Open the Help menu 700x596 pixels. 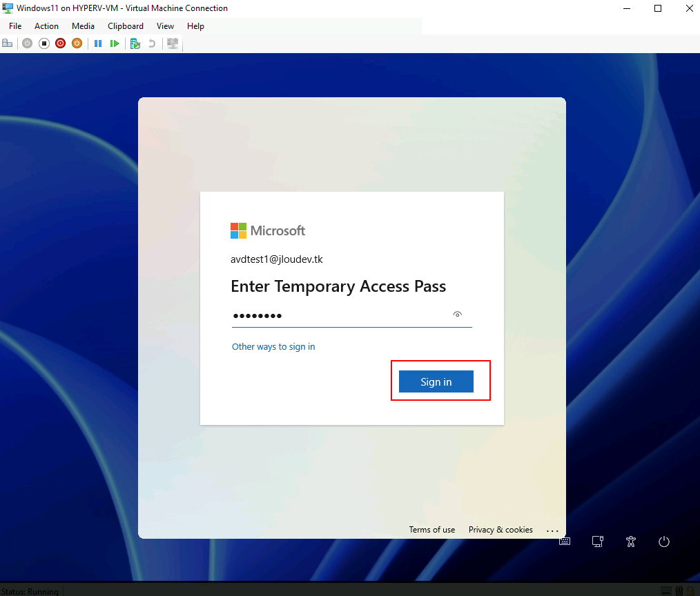(195, 26)
